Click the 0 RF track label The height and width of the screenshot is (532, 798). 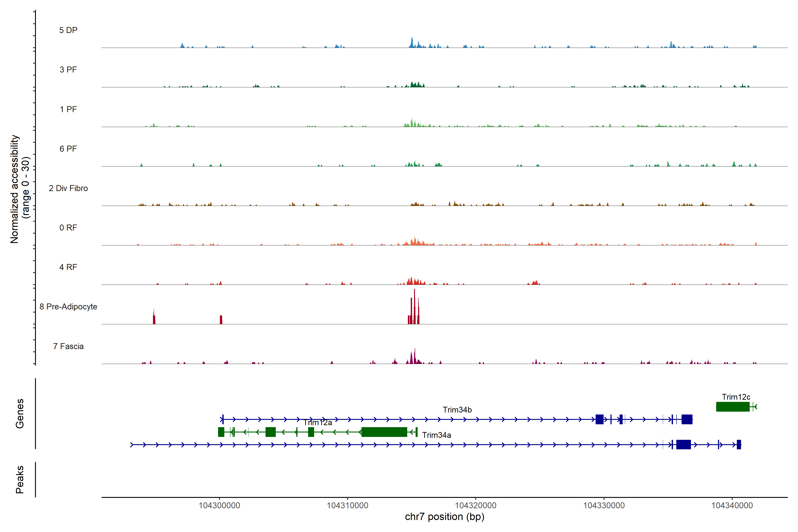pyautogui.click(x=68, y=228)
